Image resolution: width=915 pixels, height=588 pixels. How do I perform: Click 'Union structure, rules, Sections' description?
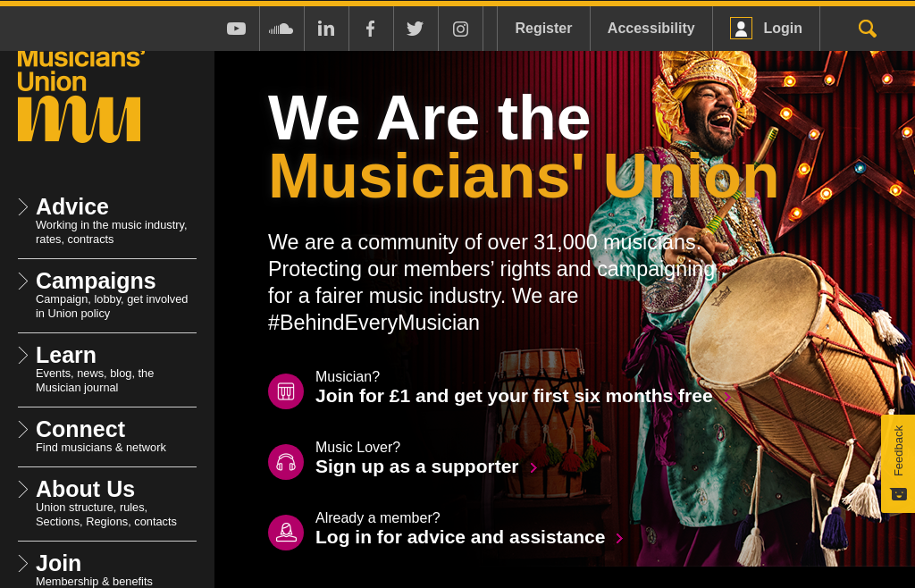pyautogui.click(x=105, y=515)
